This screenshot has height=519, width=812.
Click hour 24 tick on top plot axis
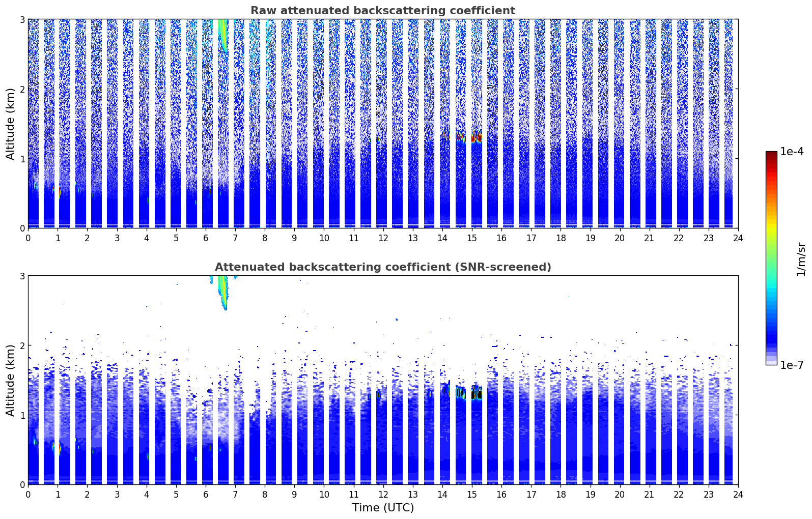click(738, 238)
